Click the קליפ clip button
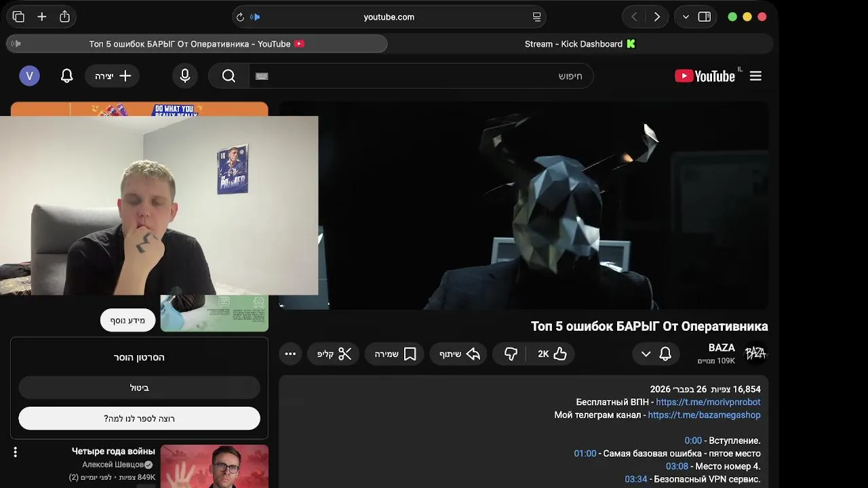The width and height of the screenshot is (868, 488). (x=334, y=354)
